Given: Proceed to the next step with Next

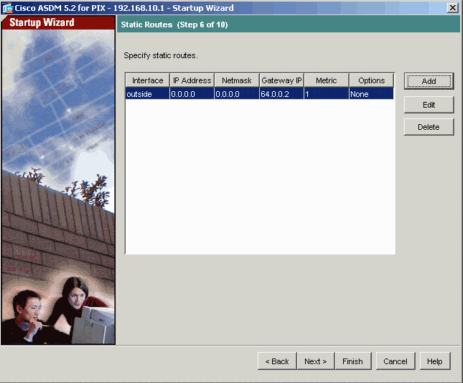Looking at the screenshot, I should tap(315, 361).
